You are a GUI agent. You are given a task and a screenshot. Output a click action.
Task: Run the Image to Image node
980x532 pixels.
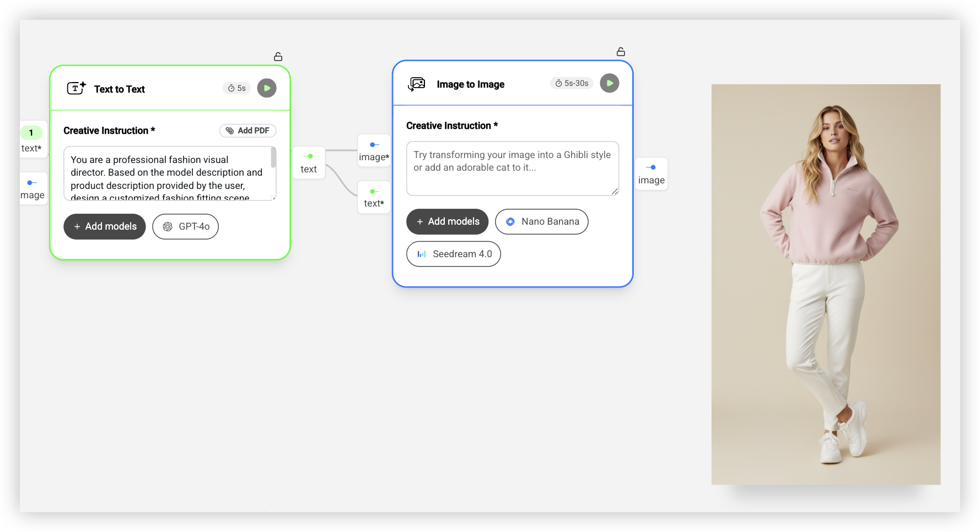(610, 83)
